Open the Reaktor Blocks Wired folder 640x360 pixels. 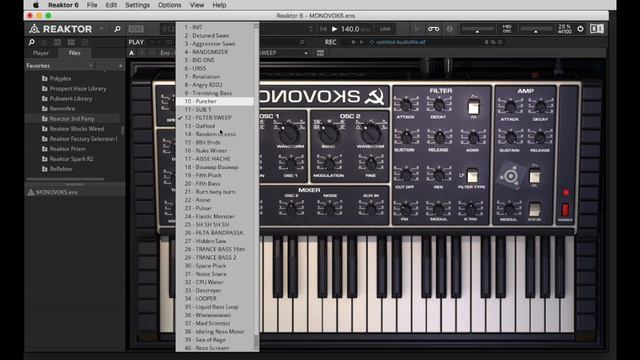[77, 129]
